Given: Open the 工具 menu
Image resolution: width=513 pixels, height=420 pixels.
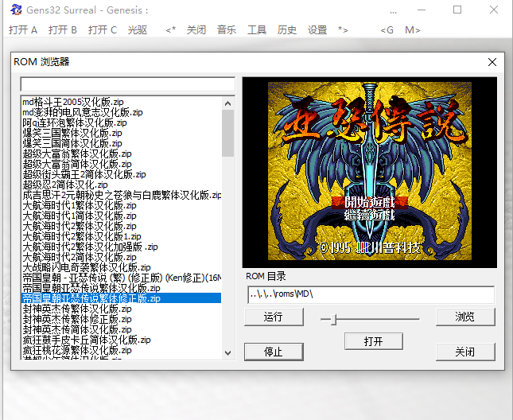Looking at the screenshot, I should (x=257, y=30).
